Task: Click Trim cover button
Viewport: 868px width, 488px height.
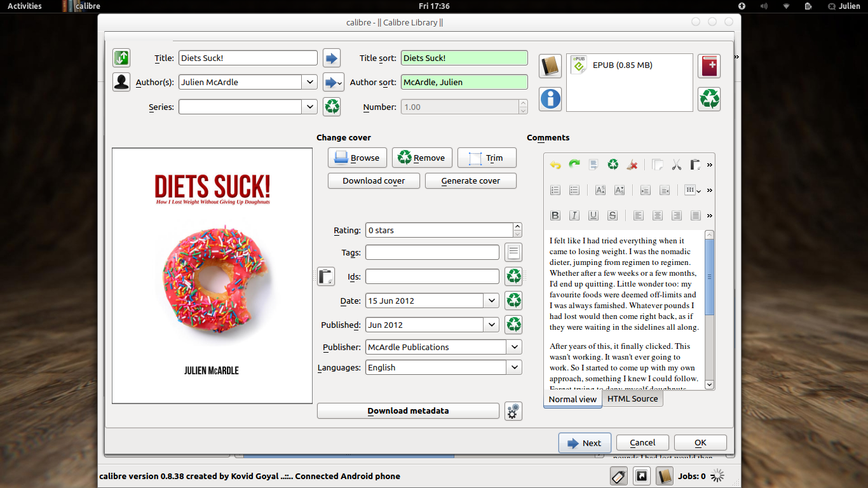Action: (x=487, y=158)
